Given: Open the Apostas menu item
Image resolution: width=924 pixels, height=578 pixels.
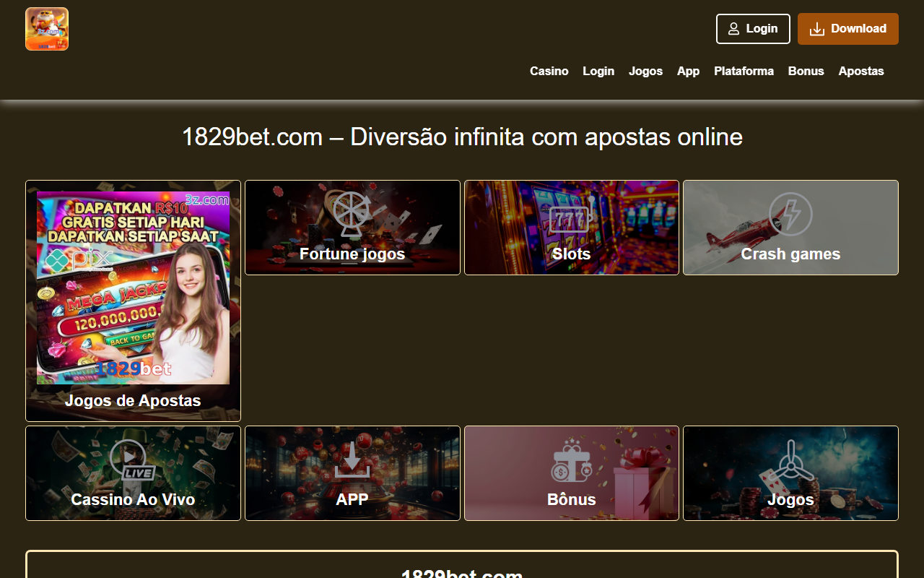Looking at the screenshot, I should [861, 71].
